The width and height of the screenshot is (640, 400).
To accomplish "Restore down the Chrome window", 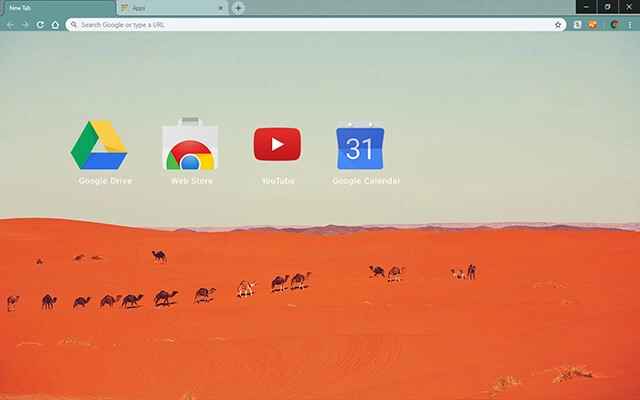I will [x=607, y=7].
